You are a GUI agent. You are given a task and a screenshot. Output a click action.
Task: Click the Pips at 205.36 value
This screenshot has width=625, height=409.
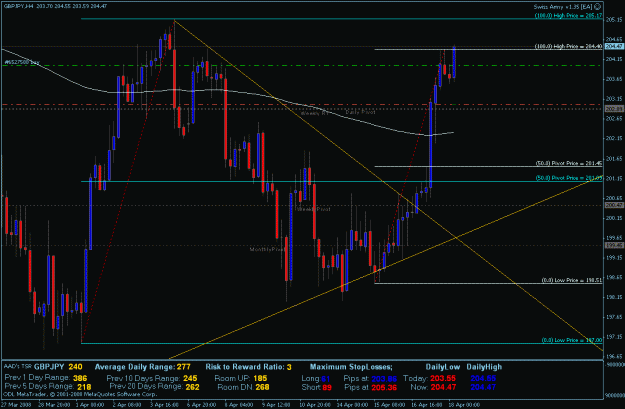point(384,387)
